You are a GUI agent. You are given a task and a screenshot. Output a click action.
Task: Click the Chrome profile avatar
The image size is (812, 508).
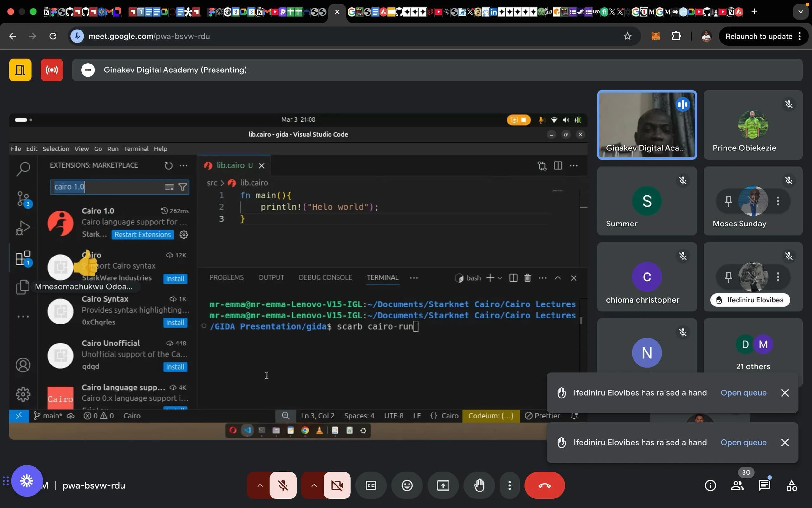point(706,36)
